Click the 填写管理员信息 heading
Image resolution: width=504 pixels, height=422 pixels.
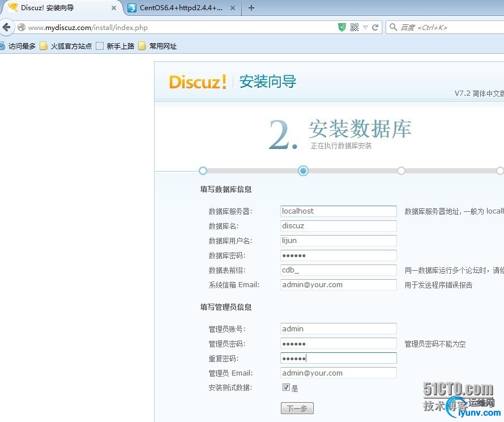(x=226, y=307)
